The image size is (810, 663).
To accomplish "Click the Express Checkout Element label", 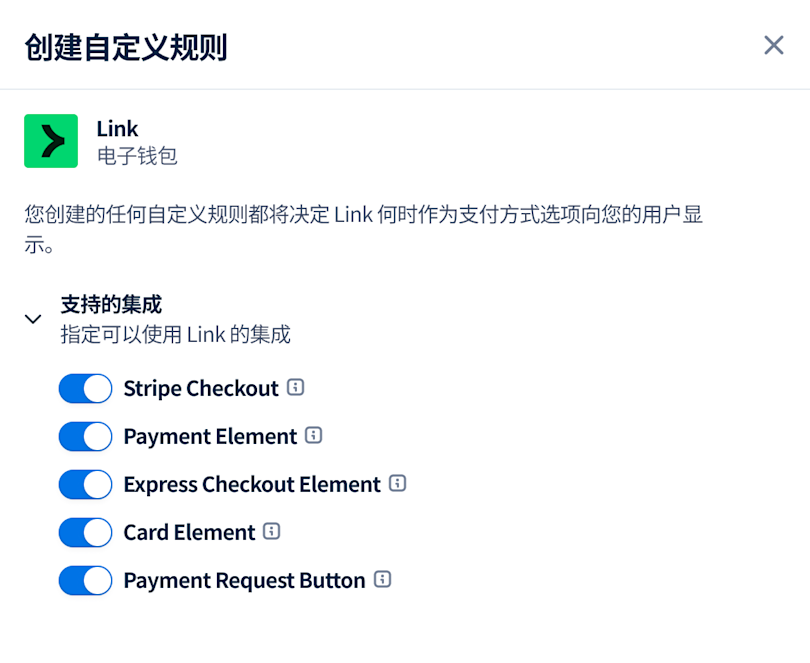I will coord(249,484).
